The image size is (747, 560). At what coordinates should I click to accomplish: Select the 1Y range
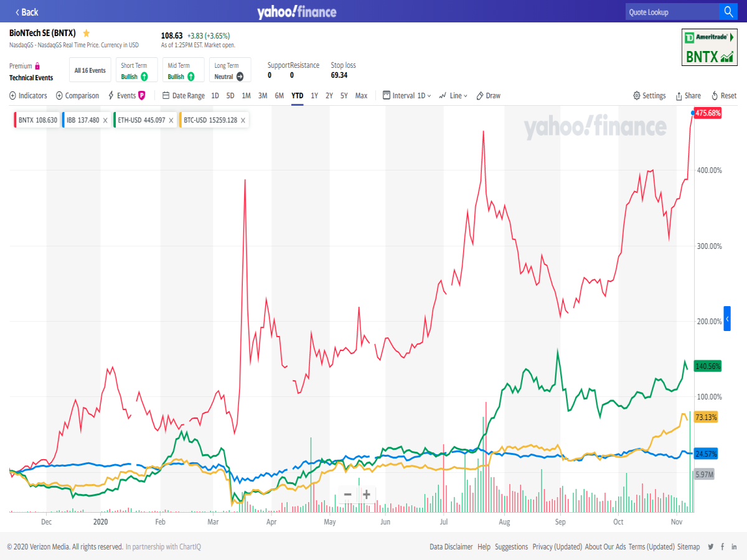(x=314, y=96)
